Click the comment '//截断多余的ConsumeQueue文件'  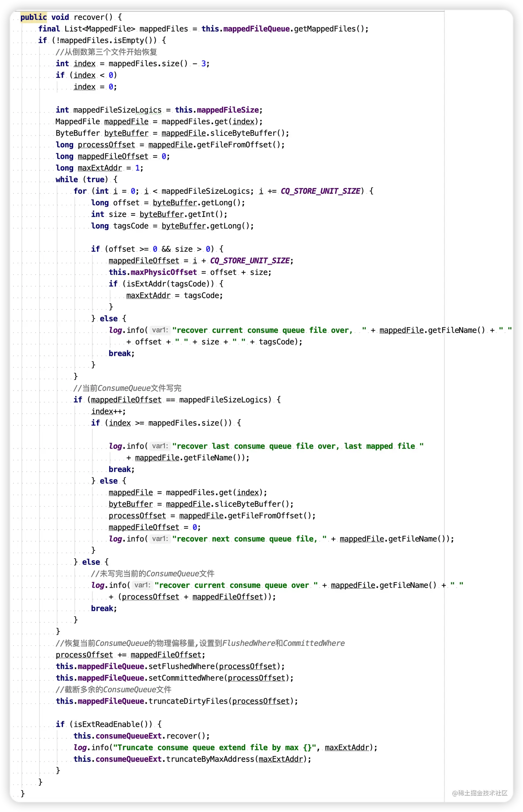coord(113,689)
